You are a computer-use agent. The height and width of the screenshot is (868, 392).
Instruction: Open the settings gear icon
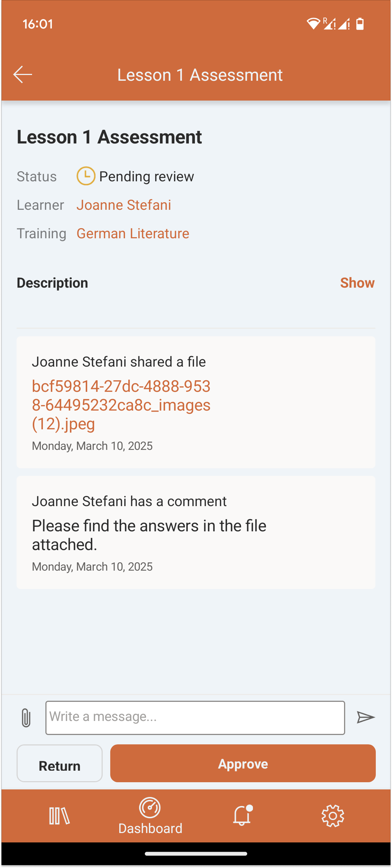[x=333, y=815]
